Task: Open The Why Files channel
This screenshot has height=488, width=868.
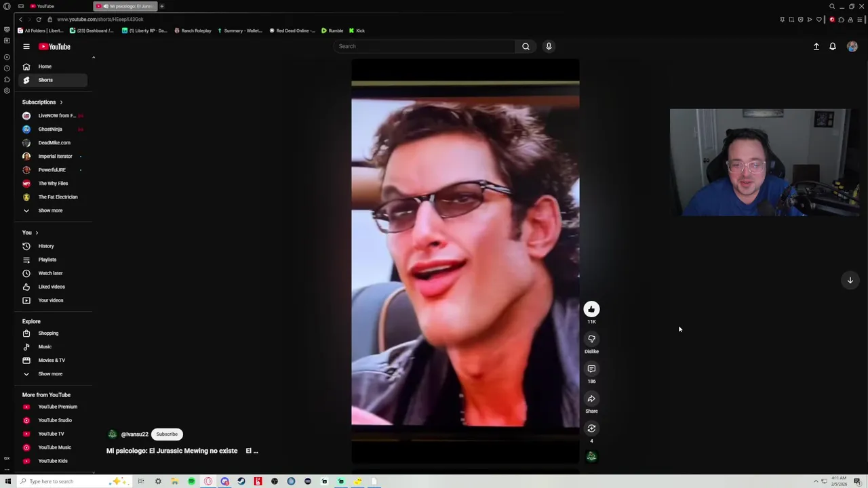Action: click(x=54, y=184)
